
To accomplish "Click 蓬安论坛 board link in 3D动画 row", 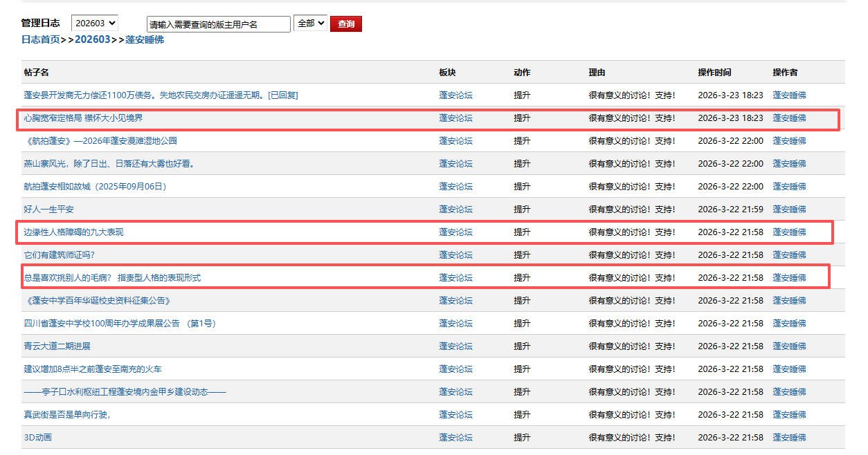I will pos(455,438).
